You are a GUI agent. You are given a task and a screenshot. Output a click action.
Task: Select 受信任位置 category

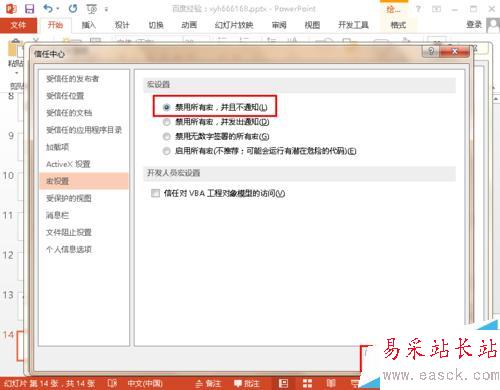pos(65,96)
